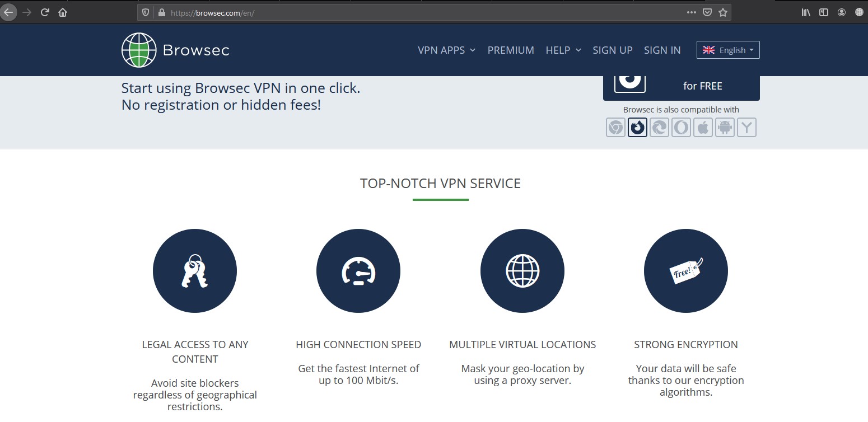The width and height of the screenshot is (868, 422).
Task: Select the Yandex browser compatibility icon
Action: pyautogui.click(x=746, y=128)
